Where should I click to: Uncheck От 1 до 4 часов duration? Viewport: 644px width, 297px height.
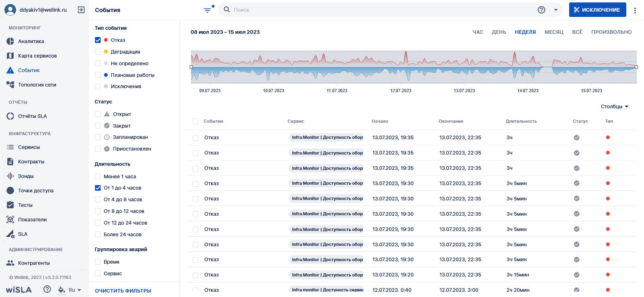tap(98, 188)
